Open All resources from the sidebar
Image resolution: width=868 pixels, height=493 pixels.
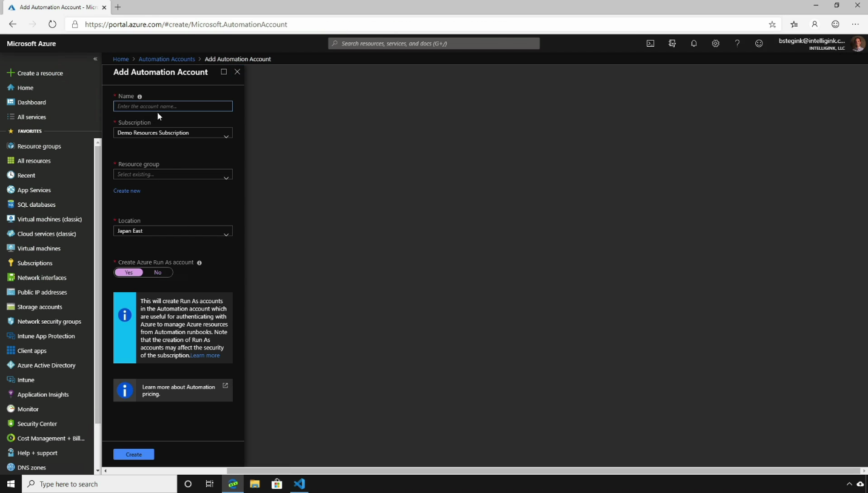pyautogui.click(x=34, y=161)
